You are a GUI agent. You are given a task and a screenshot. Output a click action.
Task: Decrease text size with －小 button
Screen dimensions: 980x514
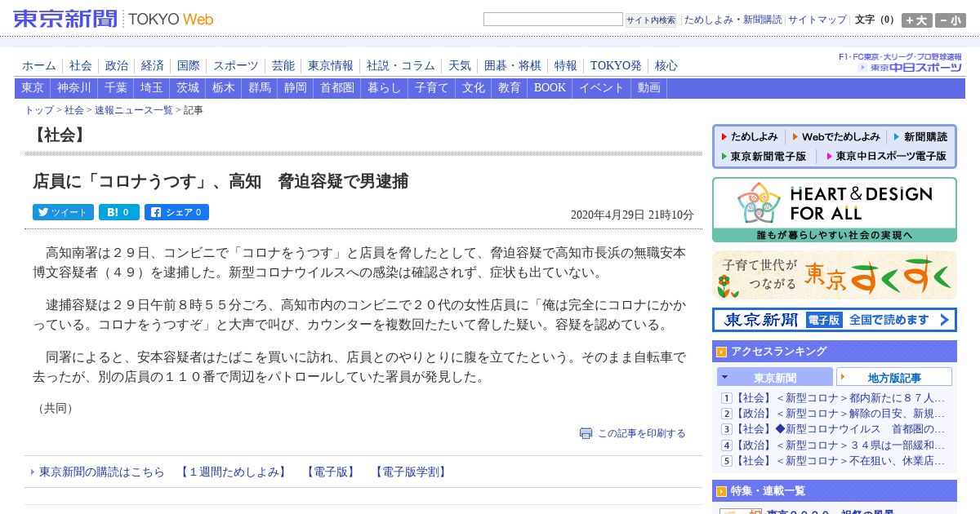(x=951, y=20)
